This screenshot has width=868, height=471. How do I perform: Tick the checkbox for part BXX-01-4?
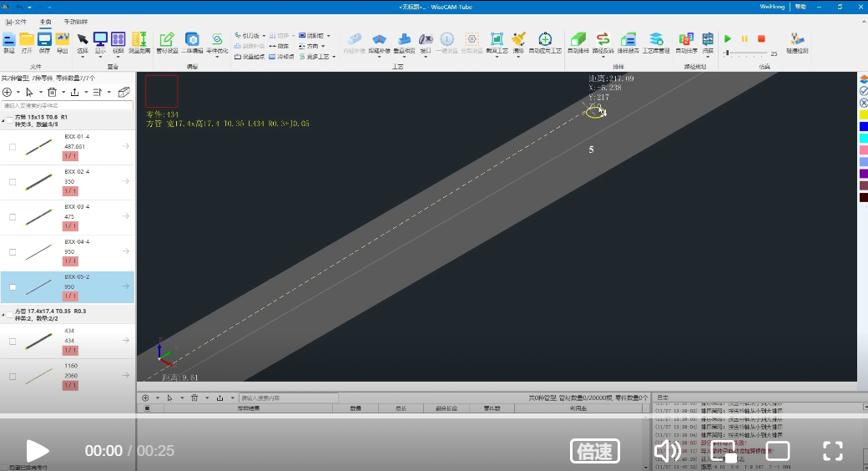click(x=13, y=147)
